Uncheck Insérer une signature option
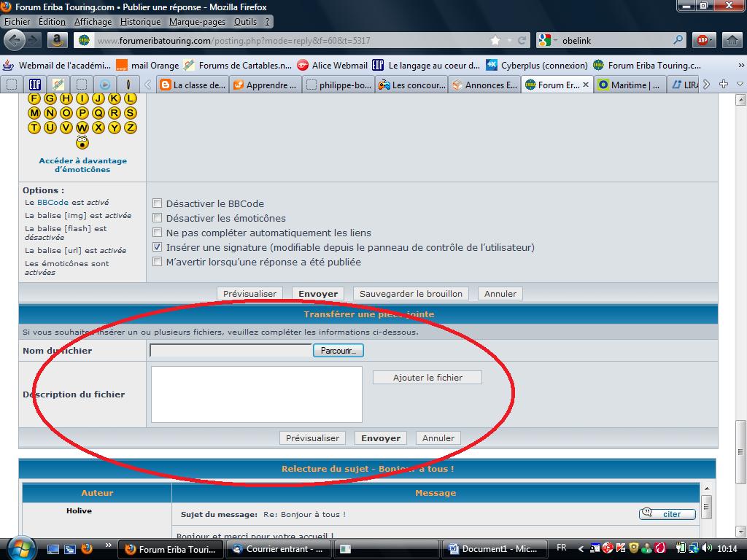This screenshot has height=560, width=747. point(157,248)
